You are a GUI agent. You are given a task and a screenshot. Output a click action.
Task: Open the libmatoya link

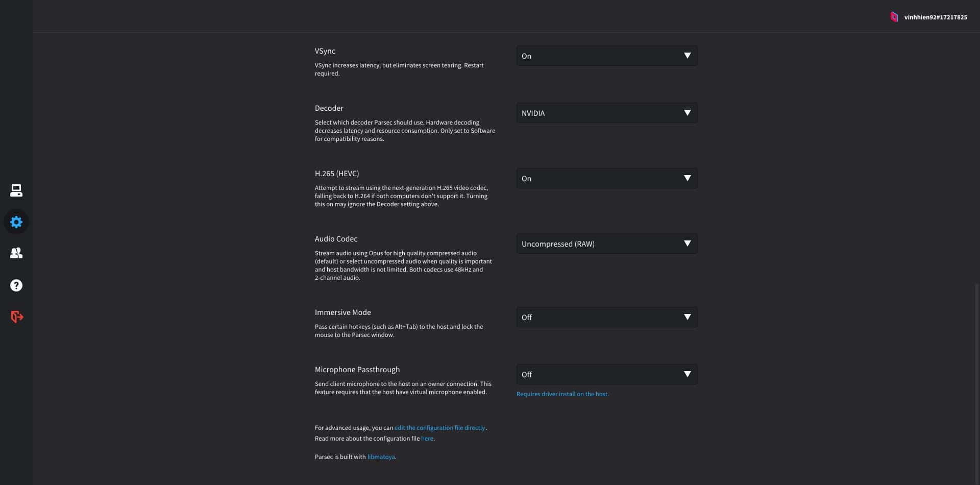[x=381, y=457]
